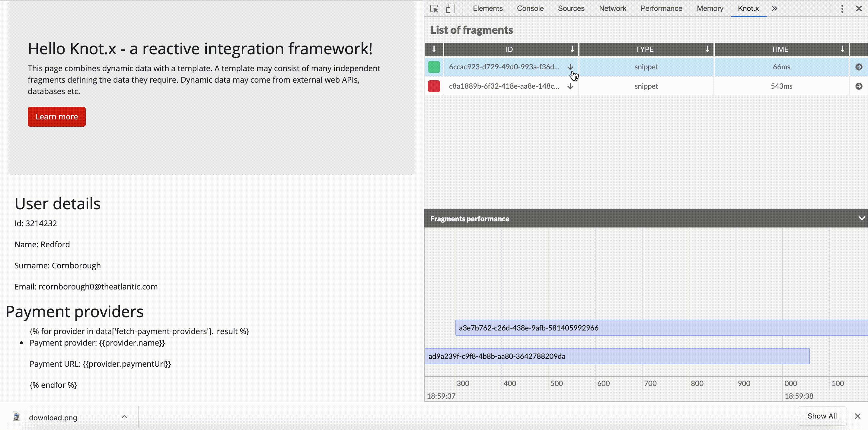Click Show All downloads button
This screenshot has height=430, width=868.
click(822, 416)
